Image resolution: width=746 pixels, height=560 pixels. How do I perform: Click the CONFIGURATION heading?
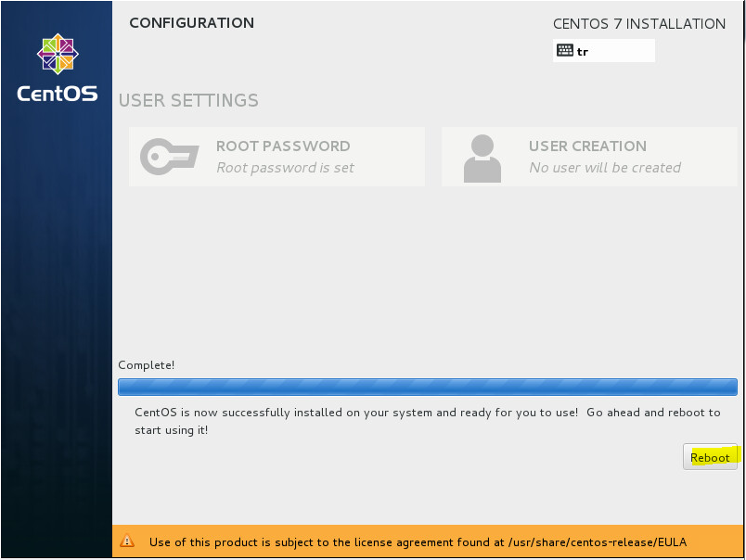tap(192, 23)
